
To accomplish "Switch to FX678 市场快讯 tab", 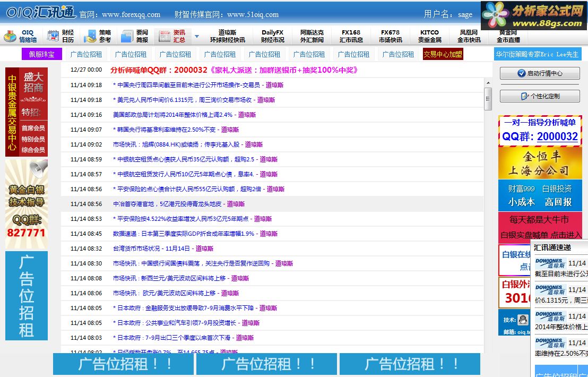I will pyautogui.click(x=391, y=36).
